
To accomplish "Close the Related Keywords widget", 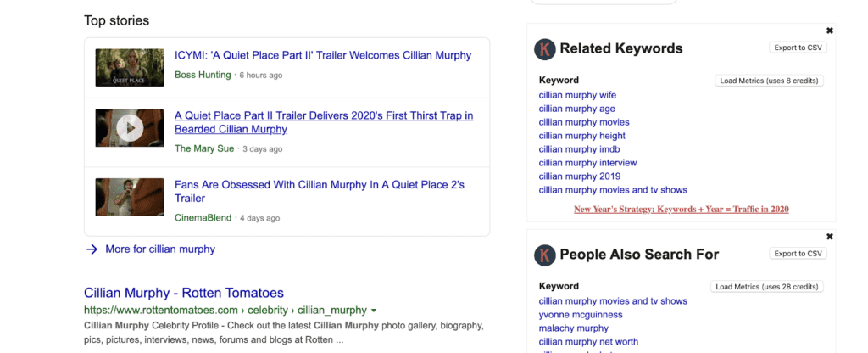I will 829,31.
